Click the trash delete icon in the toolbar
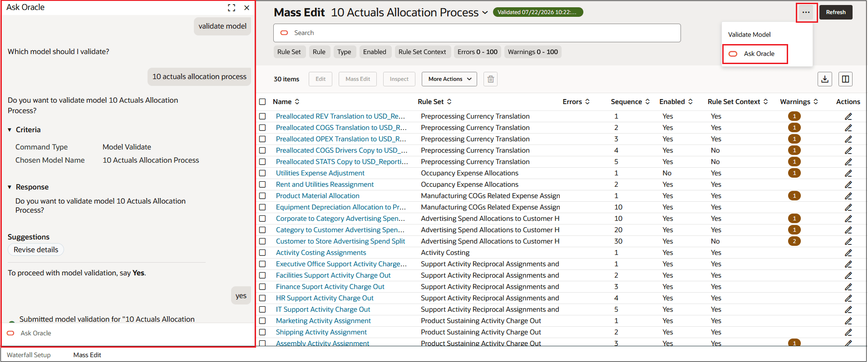The image size is (868, 364). click(x=490, y=79)
